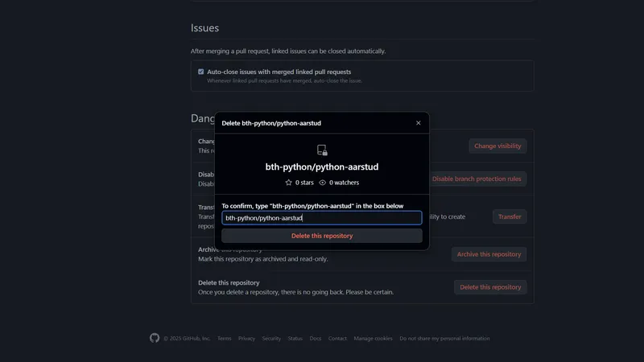Viewport: 644px width, 362px height.
Task: Click the repository name confirmation text box
Action: [x=322, y=218]
